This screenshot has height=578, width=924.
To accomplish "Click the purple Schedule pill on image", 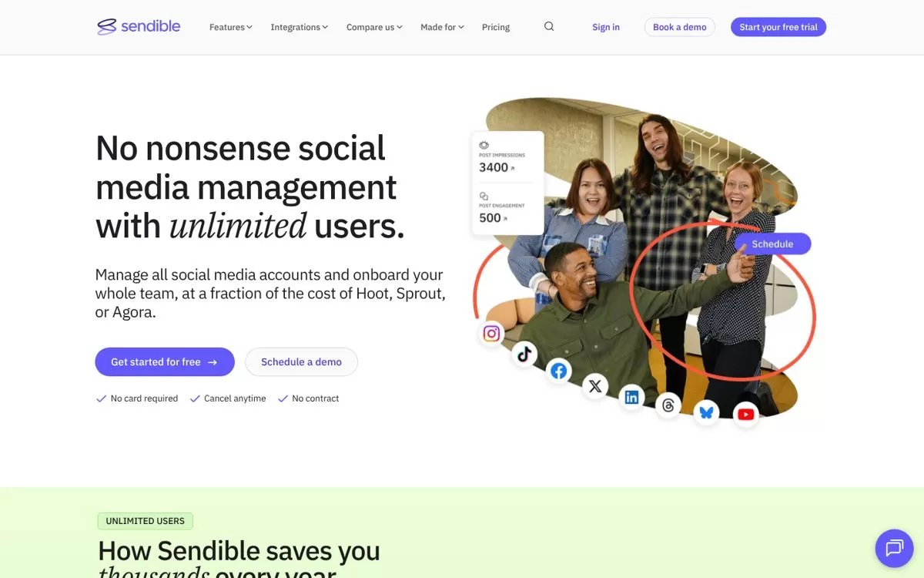I will tap(772, 244).
